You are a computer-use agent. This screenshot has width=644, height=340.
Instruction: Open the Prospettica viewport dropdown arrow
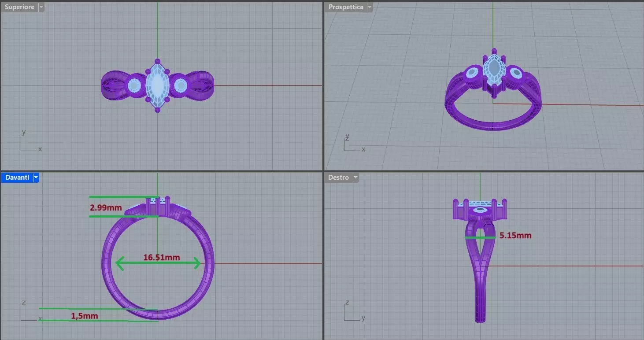coord(370,7)
